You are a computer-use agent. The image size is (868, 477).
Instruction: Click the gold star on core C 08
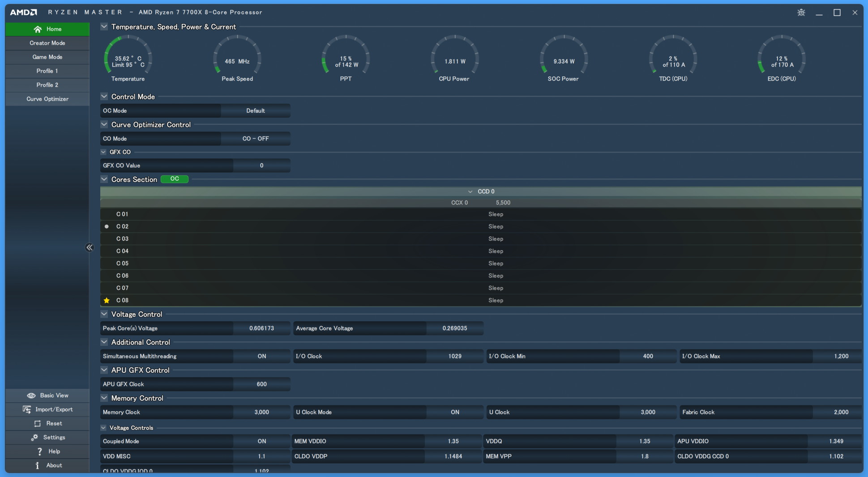107,300
